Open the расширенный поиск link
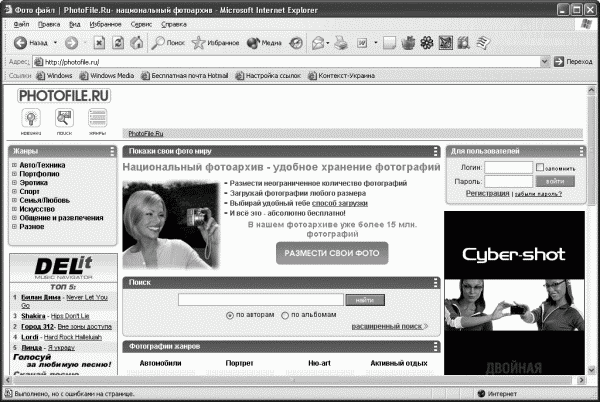The height and width of the screenshot is (402, 600). point(390,326)
